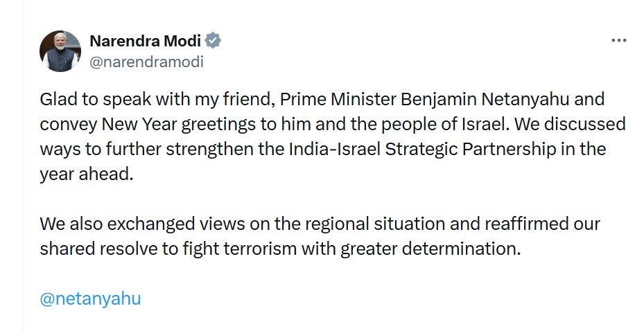Image resolution: width=644 pixels, height=331 pixels.
Task: Click the blue verified badge icon
Action: [x=214, y=40]
